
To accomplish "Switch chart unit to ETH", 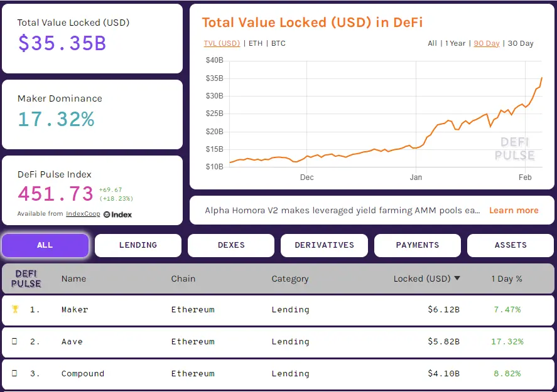I will click(x=256, y=43).
